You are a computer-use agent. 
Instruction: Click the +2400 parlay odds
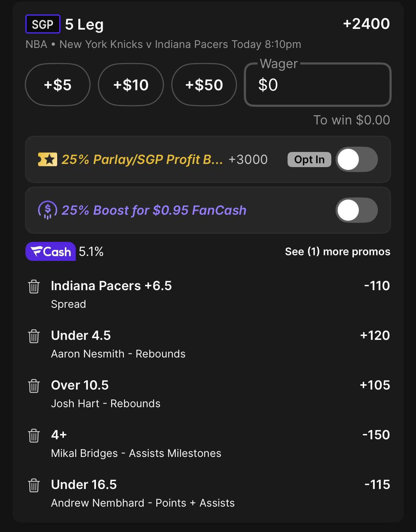[366, 24]
